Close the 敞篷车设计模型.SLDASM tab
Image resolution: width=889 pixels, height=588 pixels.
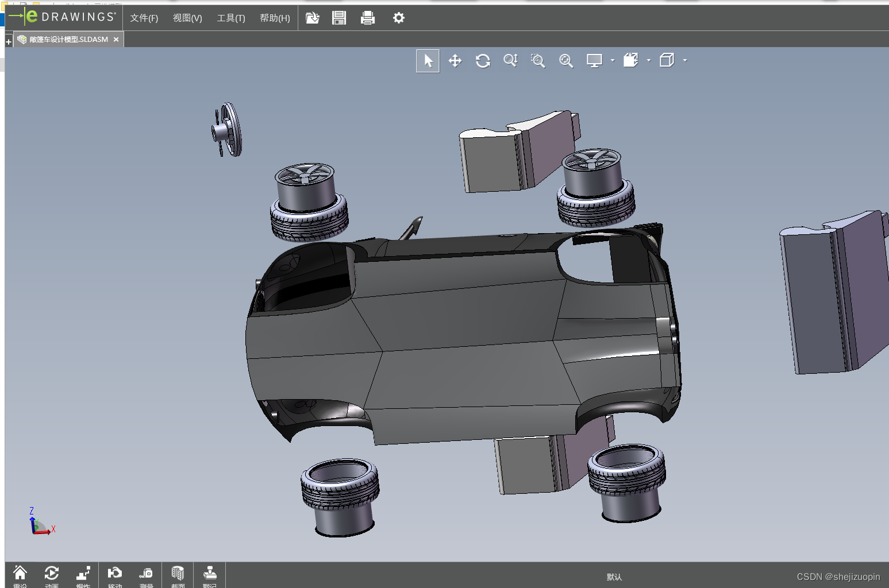point(116,40)
